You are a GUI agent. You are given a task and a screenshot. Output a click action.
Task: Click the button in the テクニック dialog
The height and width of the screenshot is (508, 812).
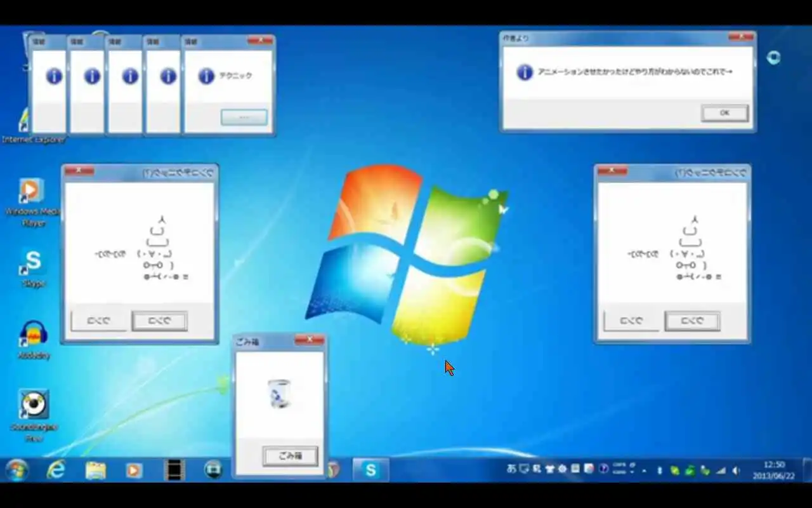(244, 117)
